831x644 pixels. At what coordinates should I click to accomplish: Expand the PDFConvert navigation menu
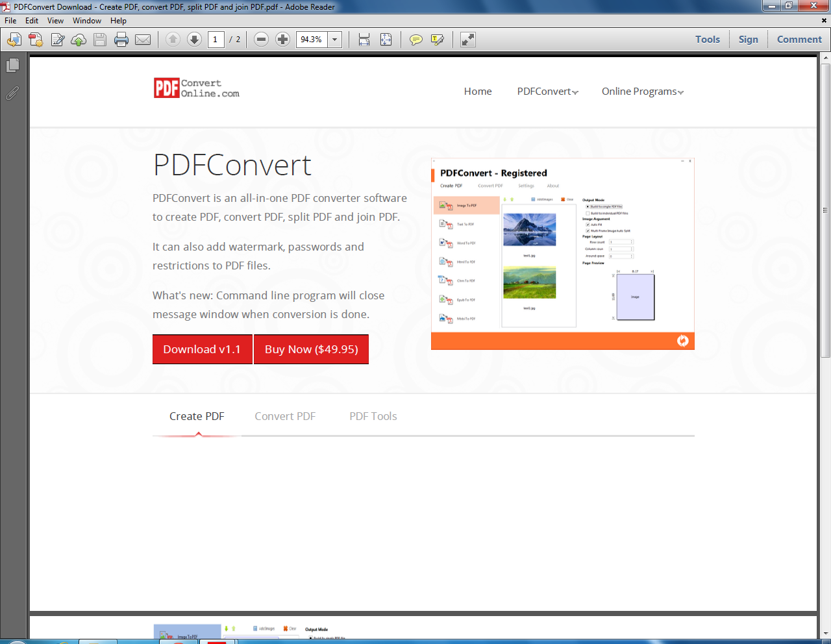547,91
